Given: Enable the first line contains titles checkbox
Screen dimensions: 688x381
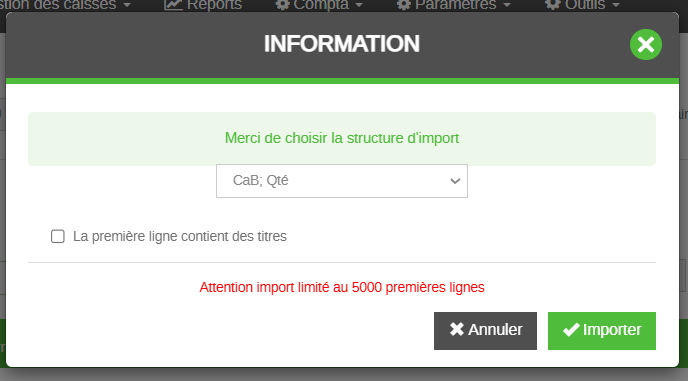Looking at the screenshot, I should [x=57, y=236].
